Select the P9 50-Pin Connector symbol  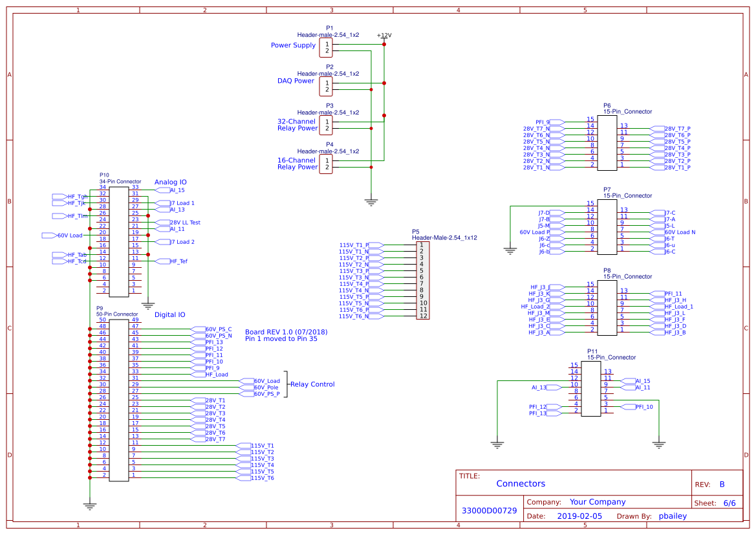point(120,401)
